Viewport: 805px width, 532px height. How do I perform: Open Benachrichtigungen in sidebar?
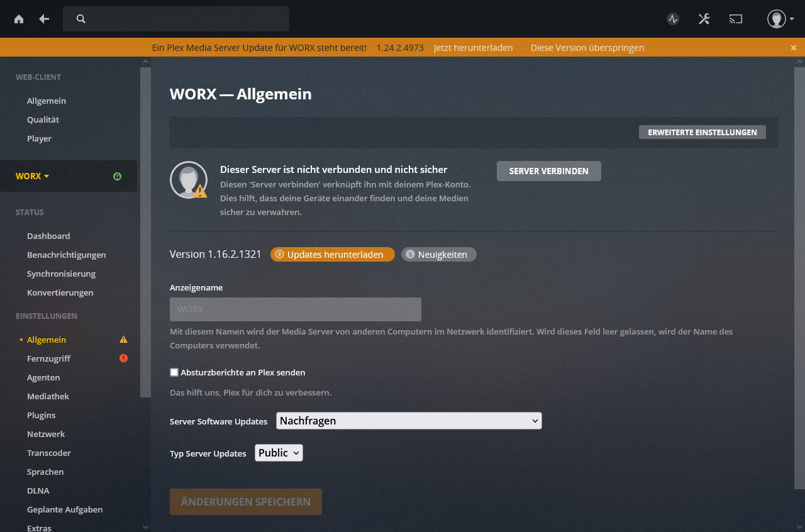click(x=67, y=255)
